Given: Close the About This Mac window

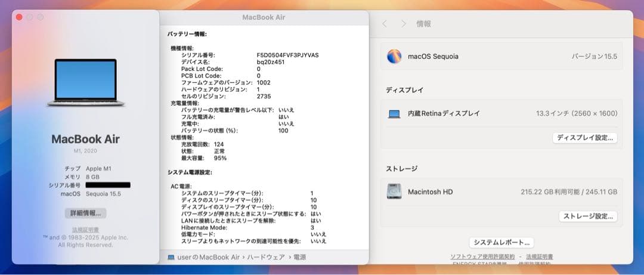Looking at the screenshot, I should 19,17.
